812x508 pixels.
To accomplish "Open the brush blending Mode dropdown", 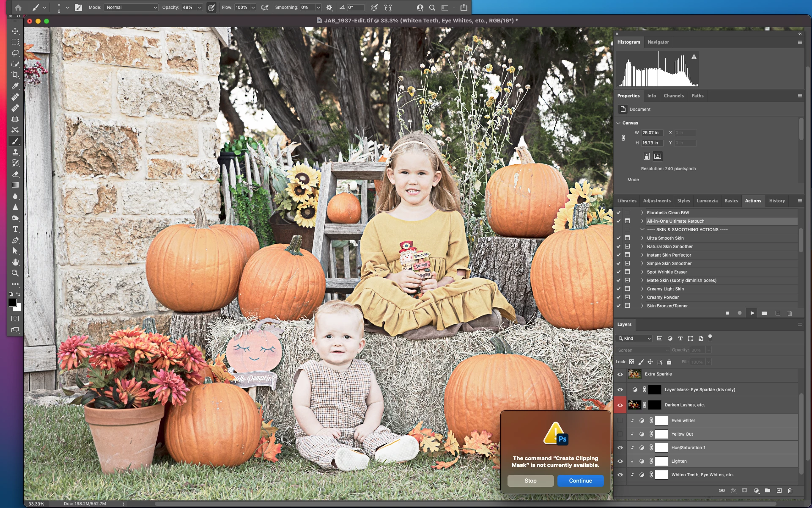I will click(132, 7).
